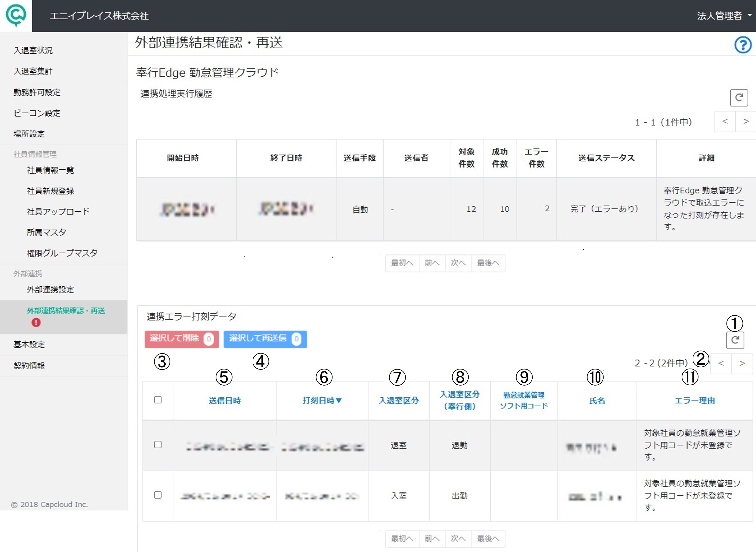Sort by 打刻日時 column
The image size is (756, 552).
[x=322, y=400]
